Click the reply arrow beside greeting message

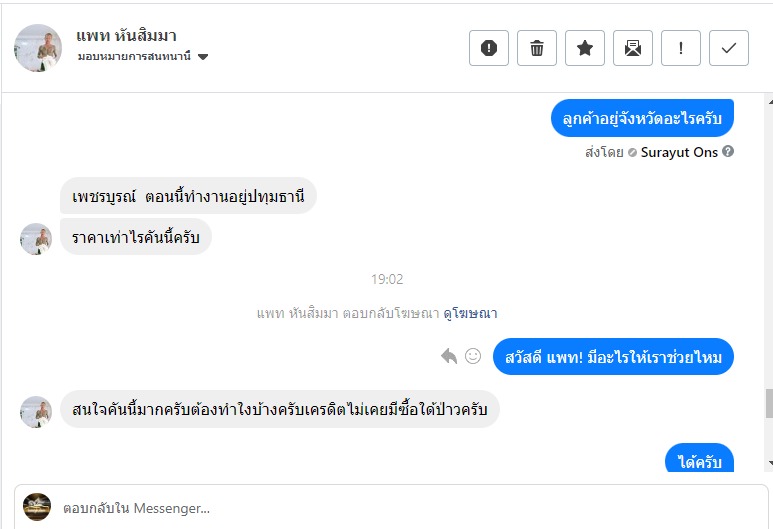pos(449,356)
